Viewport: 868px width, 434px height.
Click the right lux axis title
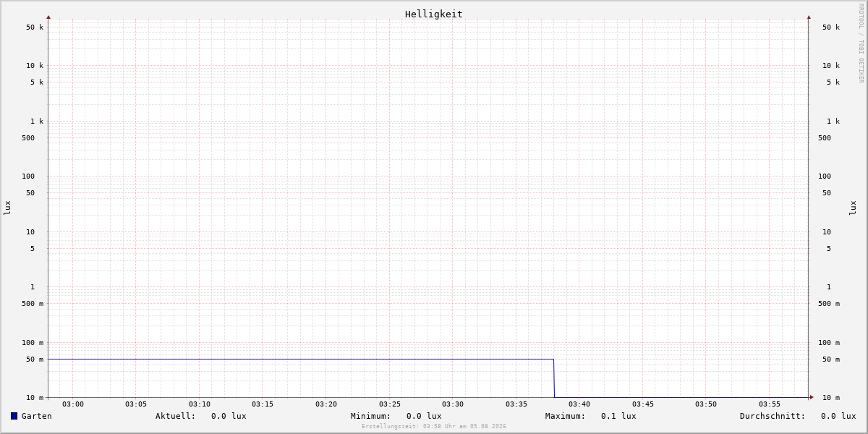click(853, 208)
